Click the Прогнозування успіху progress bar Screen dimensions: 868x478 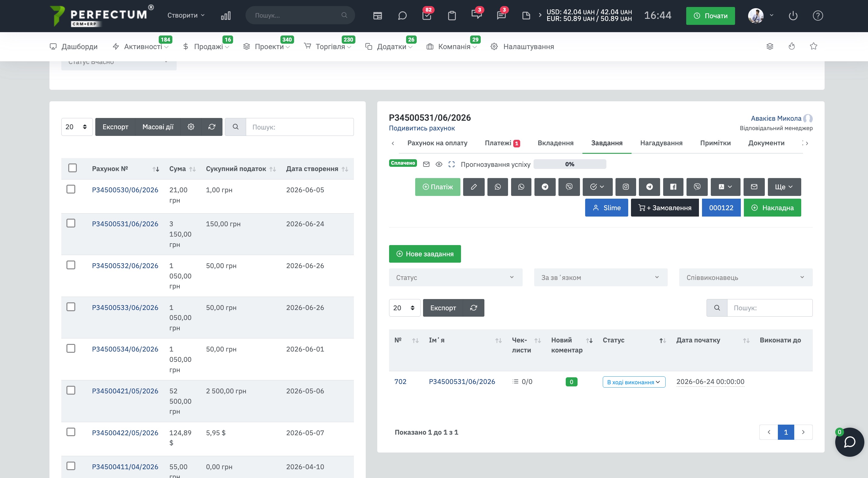[570, 164]
